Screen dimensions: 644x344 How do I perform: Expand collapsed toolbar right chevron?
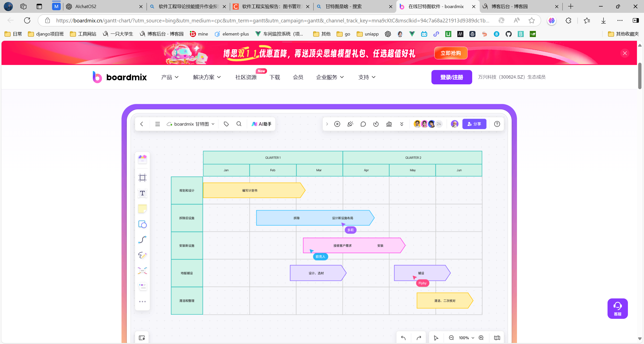tap(327, 124)
